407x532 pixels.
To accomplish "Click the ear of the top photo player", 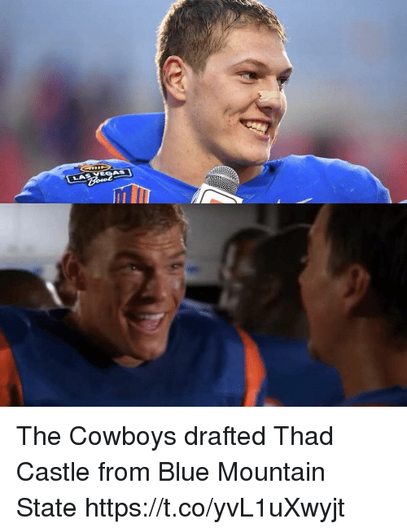I will pos(174,80).
